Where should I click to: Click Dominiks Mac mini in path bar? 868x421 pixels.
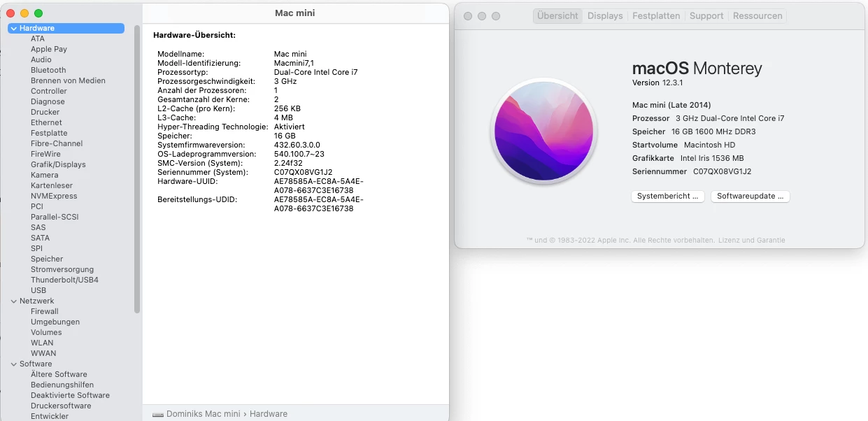pyautogui.click(x=203, y=414)
